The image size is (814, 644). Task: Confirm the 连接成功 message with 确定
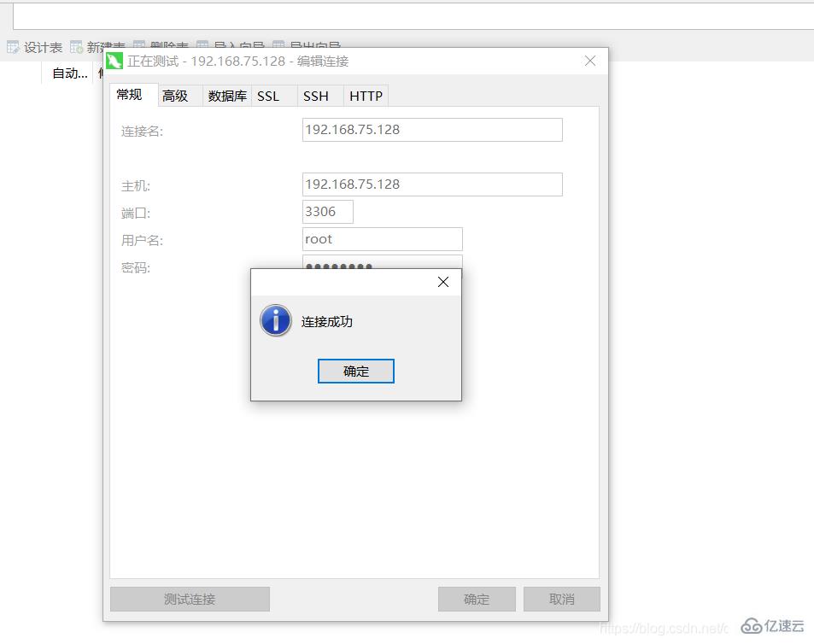tap(355, 371)
